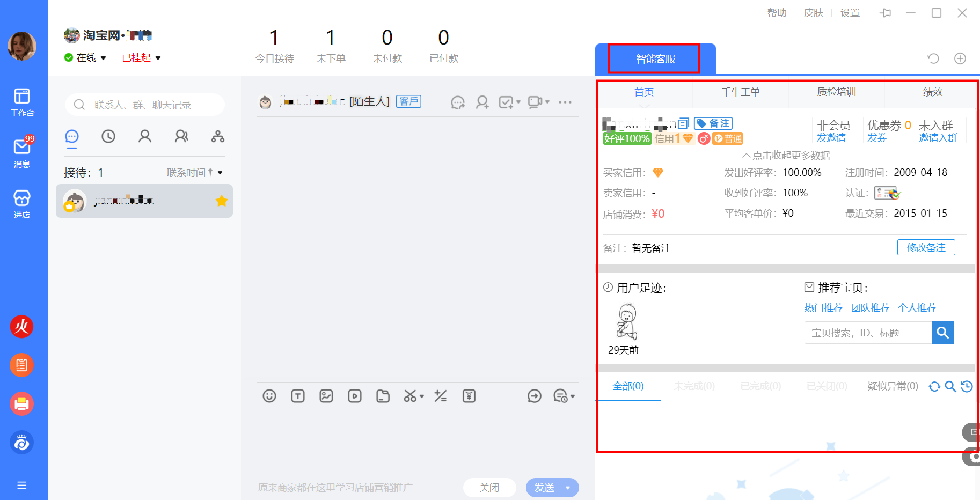Open the 联系时间 sort dropdown

pos(194,173)
